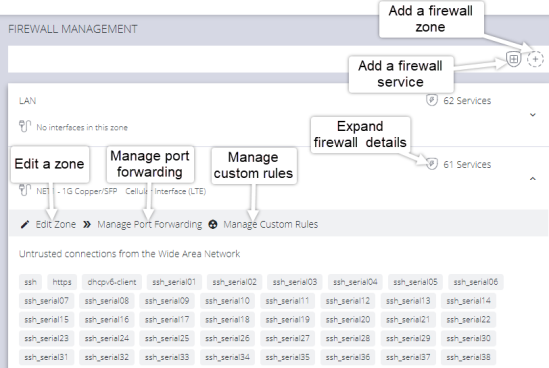Open Manage Port Forwarding
549x368 pixels.
pos(150,224)
